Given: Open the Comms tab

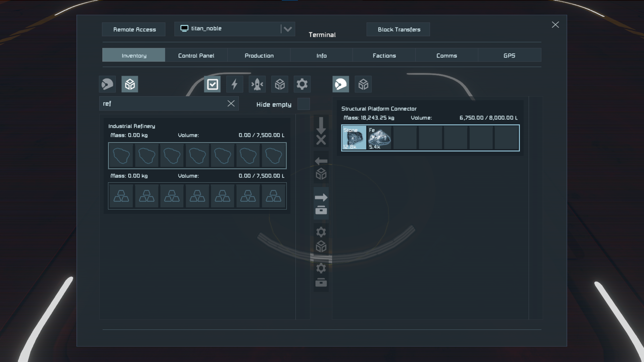Looking at the screenshot, I should tap(447, 55).
